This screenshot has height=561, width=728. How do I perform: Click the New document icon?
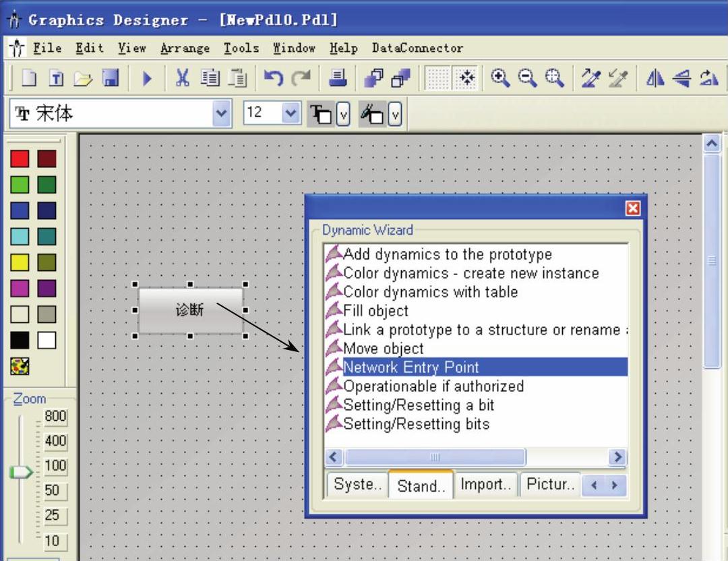tap(29, 78)
